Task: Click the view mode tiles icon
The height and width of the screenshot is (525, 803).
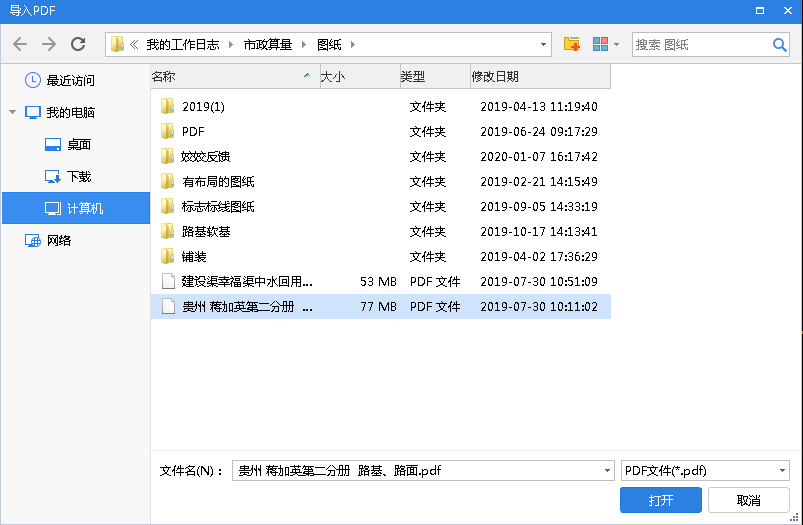Action: (600, 45)
